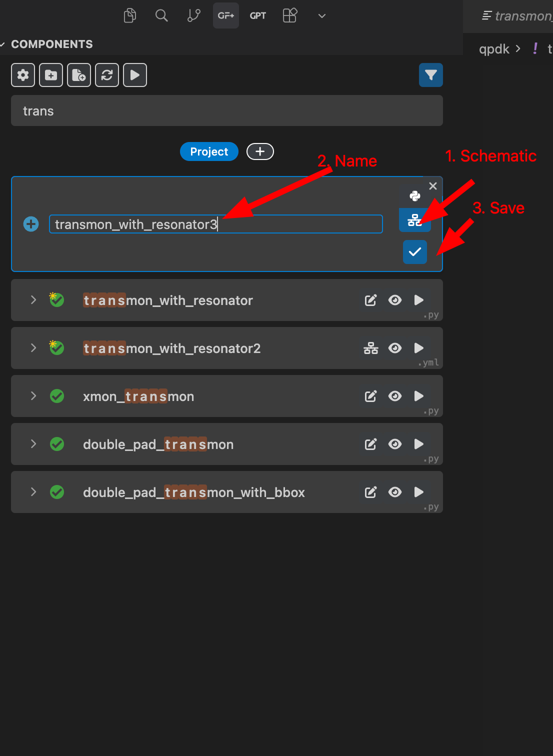Edit double_pad_transmon source file
Viewport: 553px width, 756px height.
[x=371, y=444]
